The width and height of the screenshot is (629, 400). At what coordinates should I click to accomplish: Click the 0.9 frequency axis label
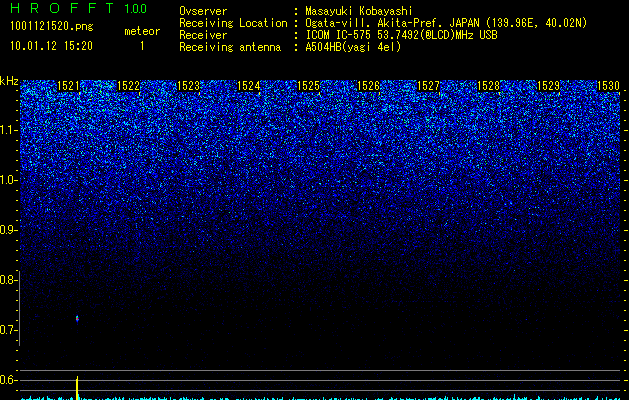tap(8, 230)
